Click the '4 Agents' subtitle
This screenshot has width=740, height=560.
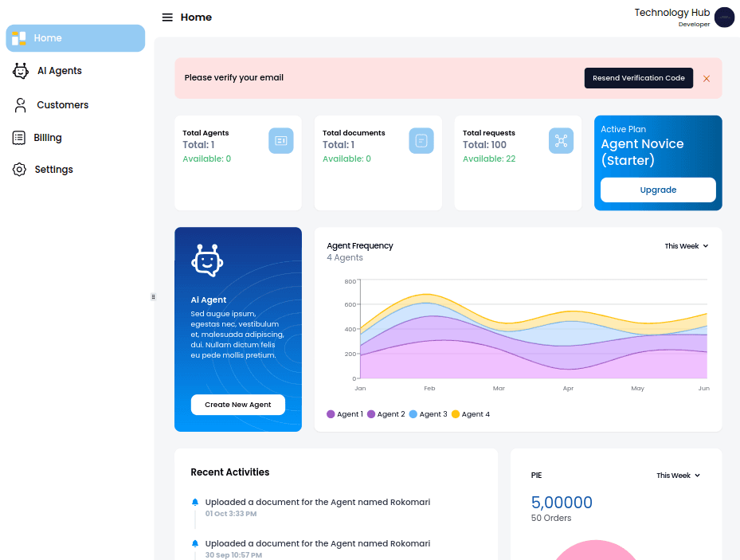(x=345, y=257)
